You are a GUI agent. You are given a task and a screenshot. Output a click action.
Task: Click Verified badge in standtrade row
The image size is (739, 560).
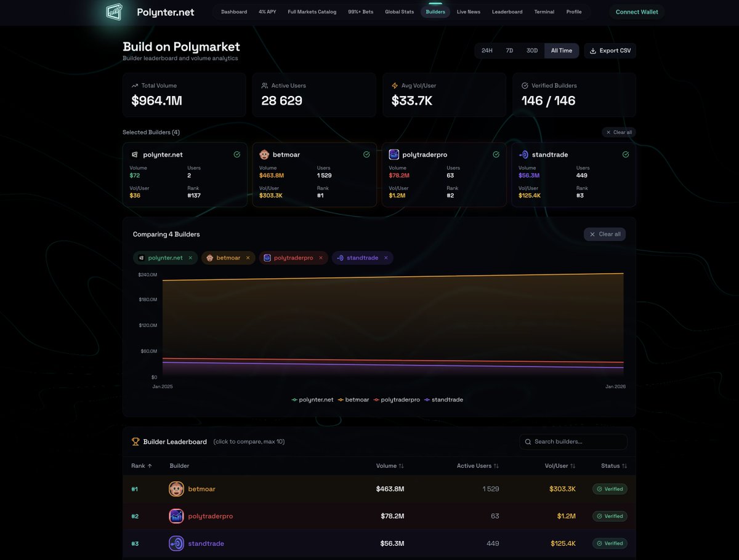[610, 543]
